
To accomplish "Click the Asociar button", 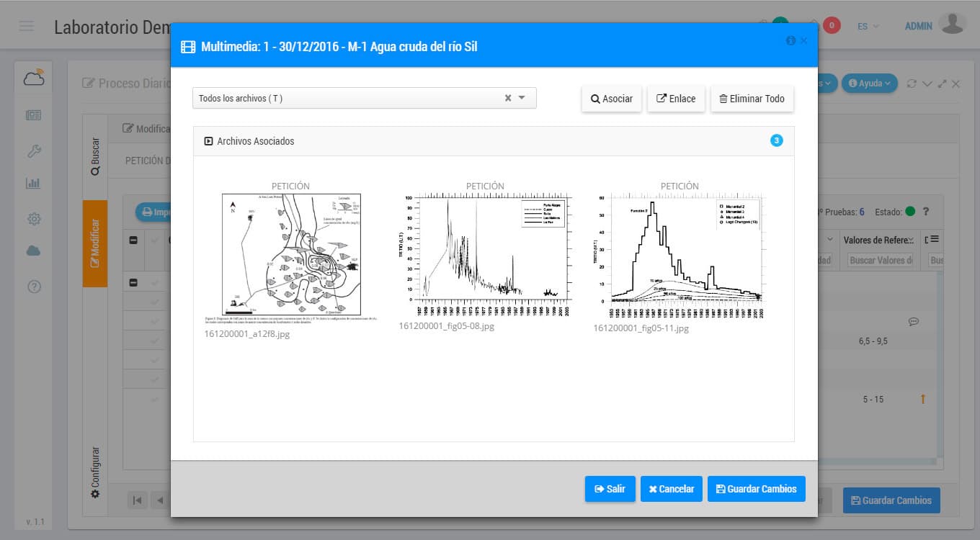I will coord(611,99).
